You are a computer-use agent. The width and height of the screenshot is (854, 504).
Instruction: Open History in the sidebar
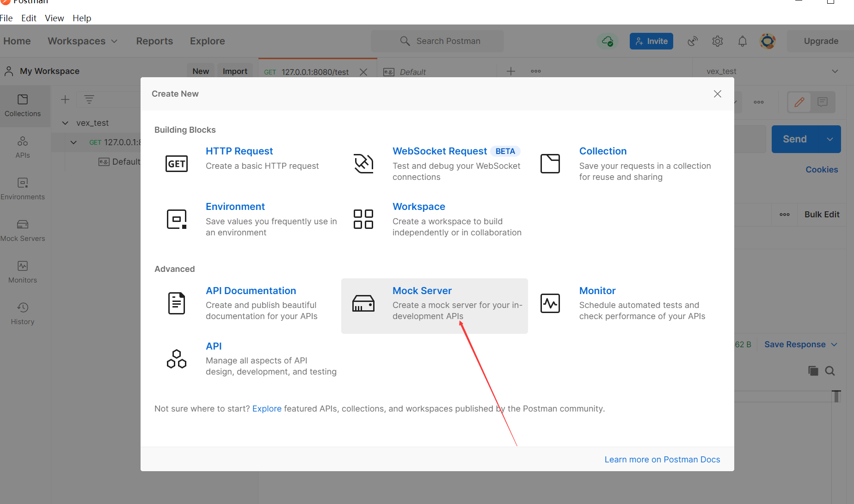pos(23,314)
